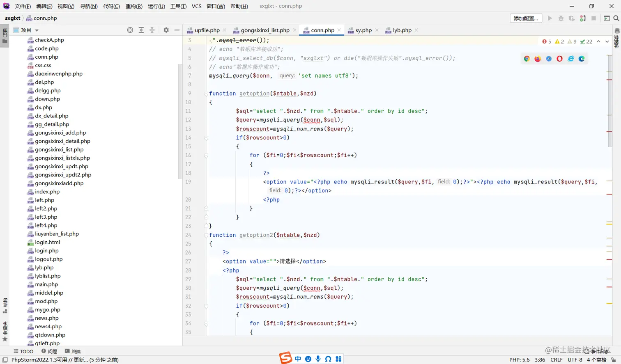Switch to lyb.php tab
The height and width of the screenshot is (364, 621).
pyautogui.click(x=402, y=30)
